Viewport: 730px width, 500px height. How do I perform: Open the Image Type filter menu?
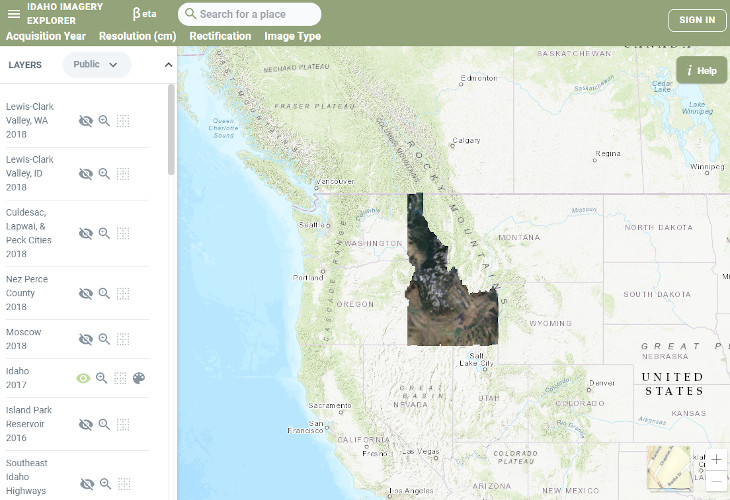click(x=292, y=37)
